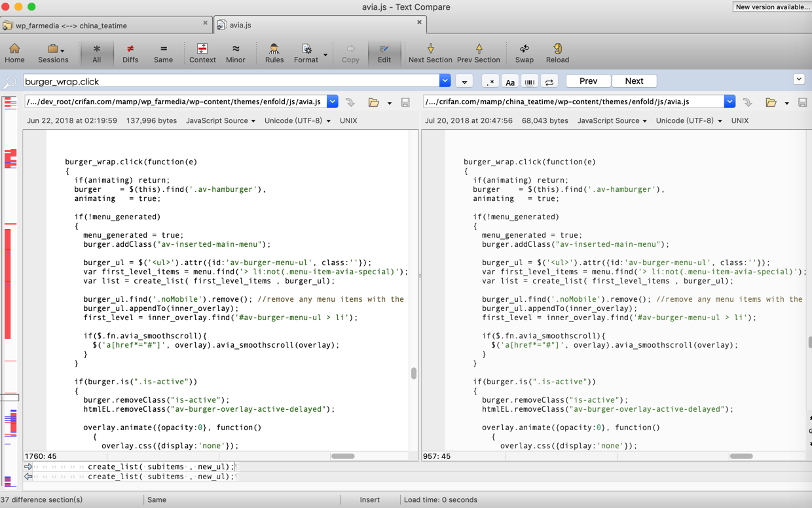
Task: Toggle case-sensitive search (Aa)
Action: [509, 82]
